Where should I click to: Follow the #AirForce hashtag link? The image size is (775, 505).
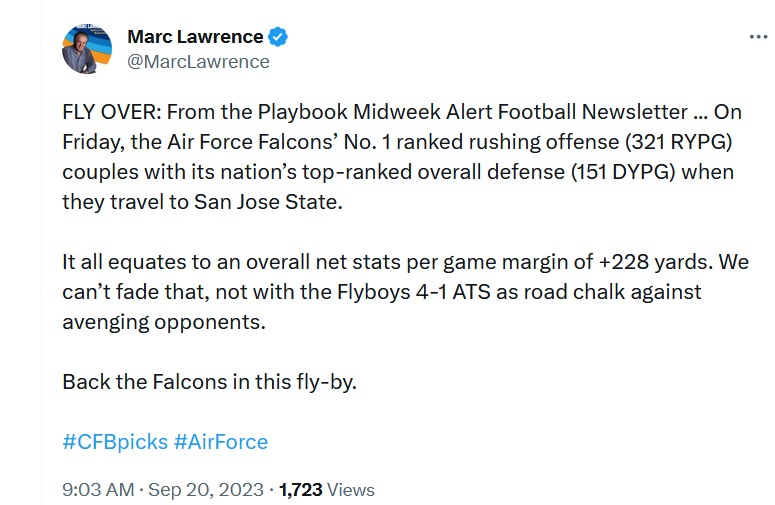pos(221,441)
